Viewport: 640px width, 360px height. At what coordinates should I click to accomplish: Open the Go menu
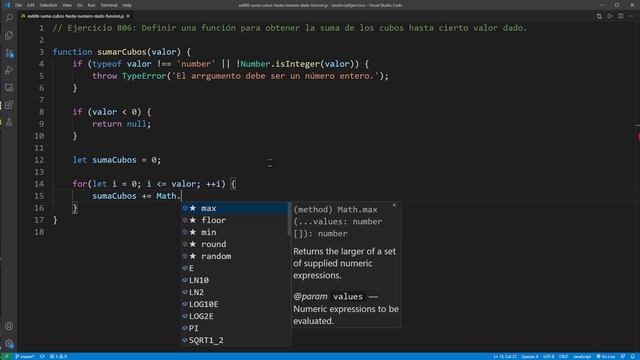pyautogui.click(x=80, y=5)
